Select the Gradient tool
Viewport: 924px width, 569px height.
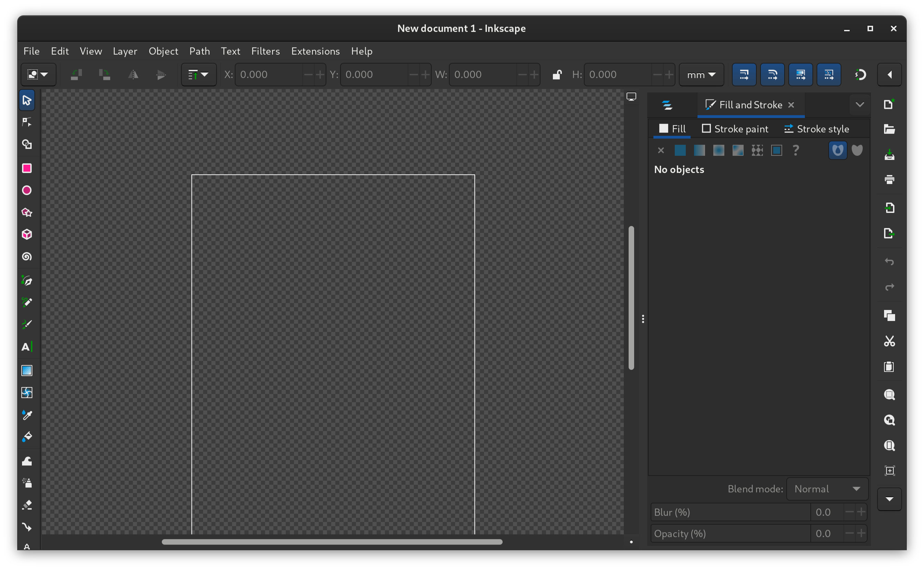coord(27,371)
